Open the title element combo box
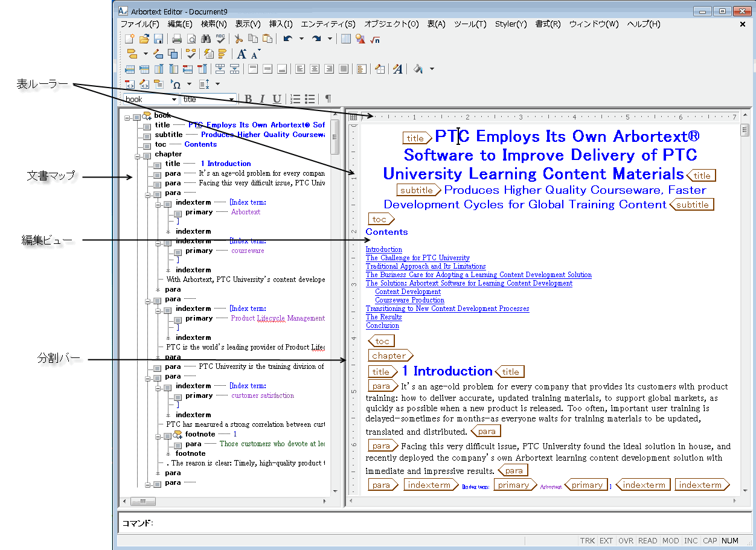Viewport: 756px width, 550px height. [x=209, y=99]
